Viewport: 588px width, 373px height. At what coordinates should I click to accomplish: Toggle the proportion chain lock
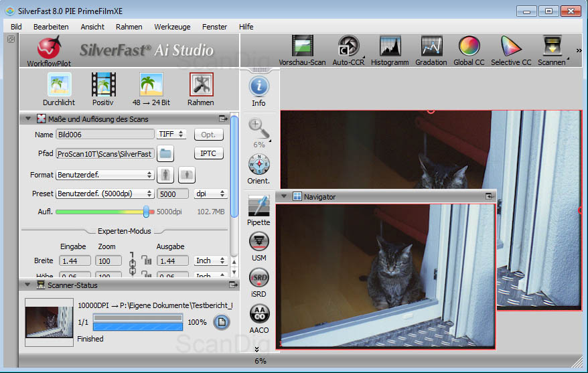point(132,265)
